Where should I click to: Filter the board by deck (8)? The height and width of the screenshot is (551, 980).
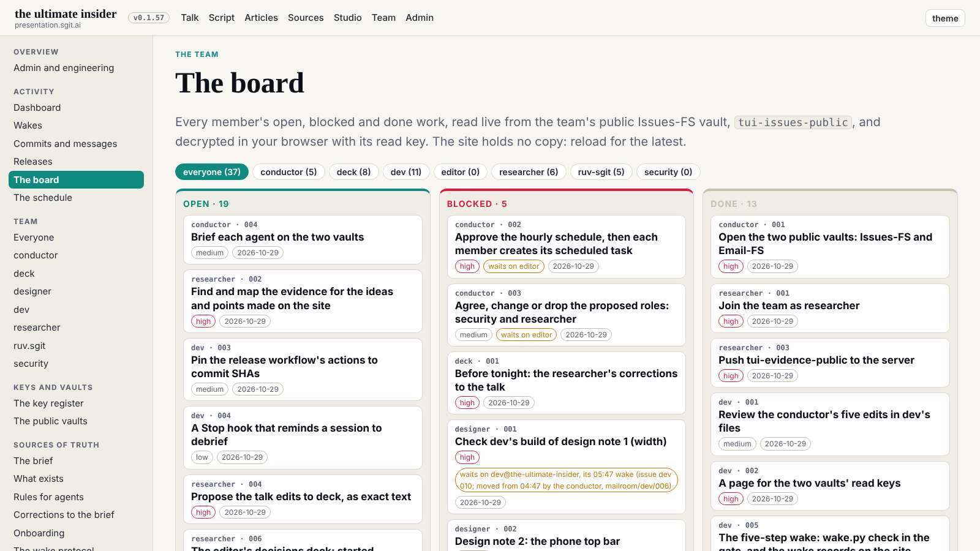353,172
